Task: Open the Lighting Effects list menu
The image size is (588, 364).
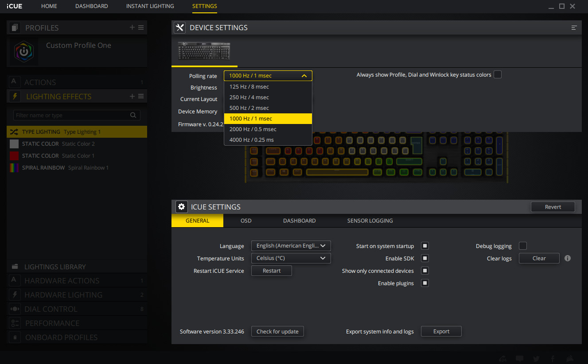Action: point(141,96)
